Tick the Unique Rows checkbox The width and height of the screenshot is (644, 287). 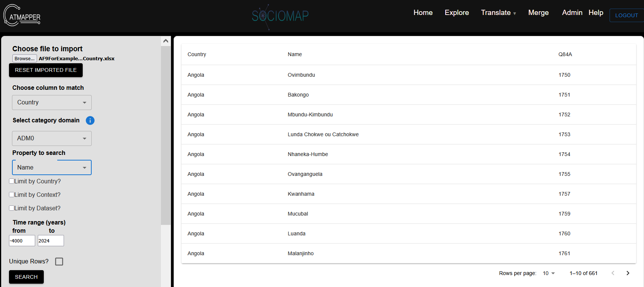click(x=59, y=262)
